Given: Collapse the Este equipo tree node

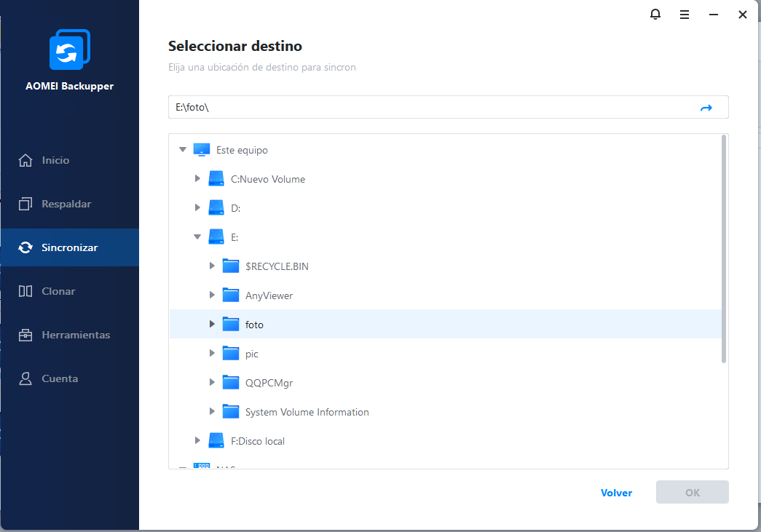Looking at the screenshot, I should tap(183, 150).
